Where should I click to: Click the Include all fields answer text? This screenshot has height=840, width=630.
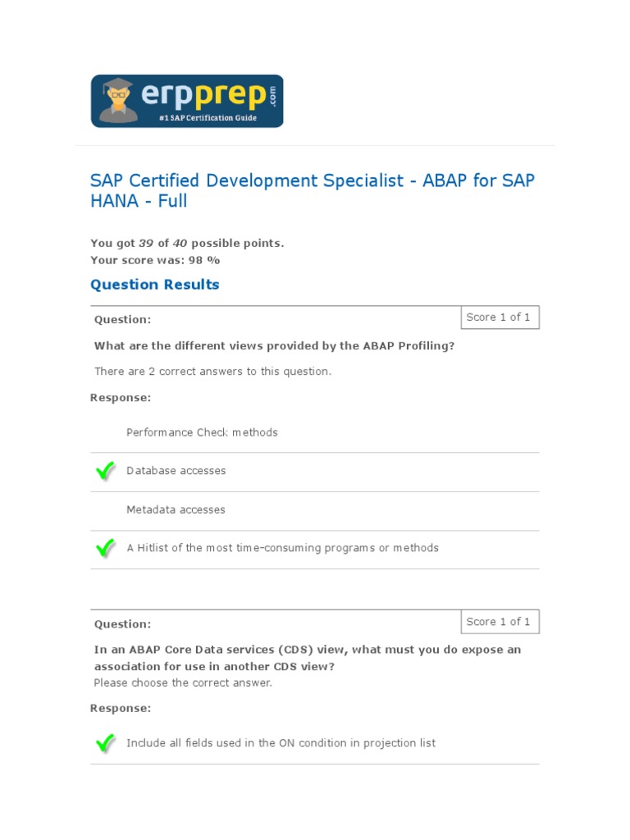click(281, 743)
